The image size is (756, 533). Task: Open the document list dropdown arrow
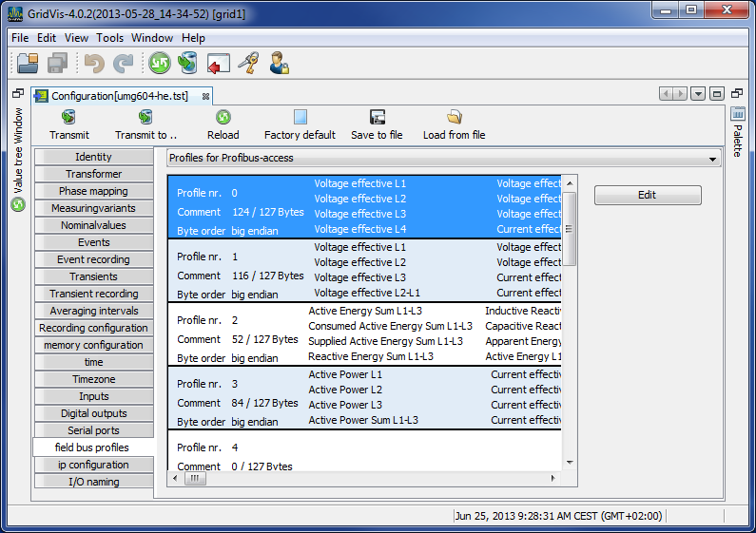[698, 94]
